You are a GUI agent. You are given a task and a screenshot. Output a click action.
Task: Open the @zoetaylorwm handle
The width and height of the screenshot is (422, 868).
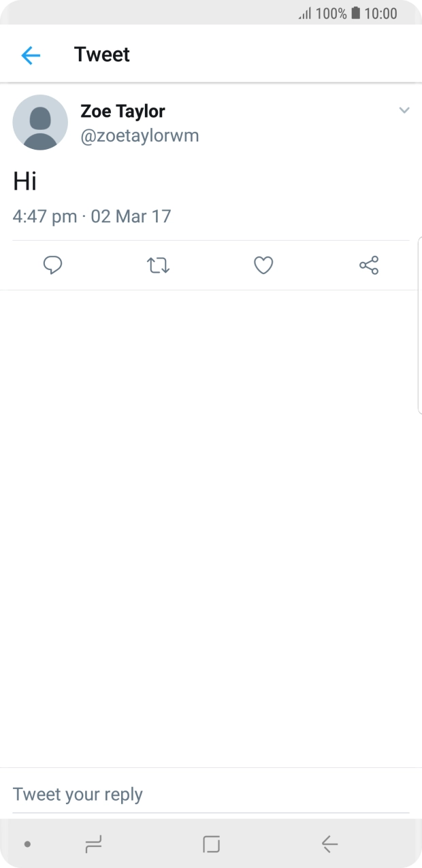pos(140,135)
